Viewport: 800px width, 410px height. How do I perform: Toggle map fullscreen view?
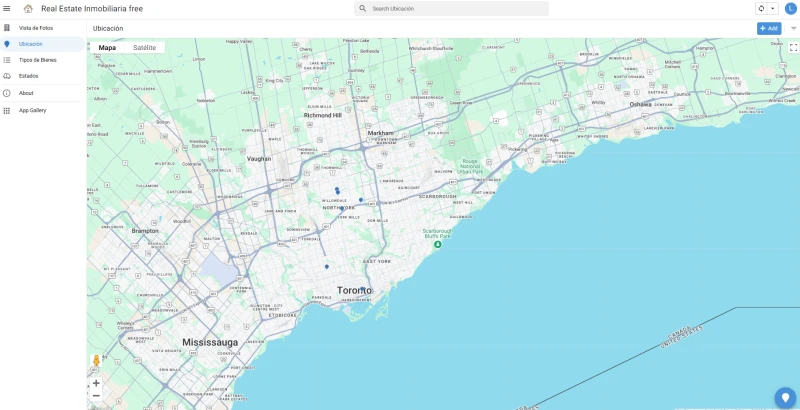[793, 47]
